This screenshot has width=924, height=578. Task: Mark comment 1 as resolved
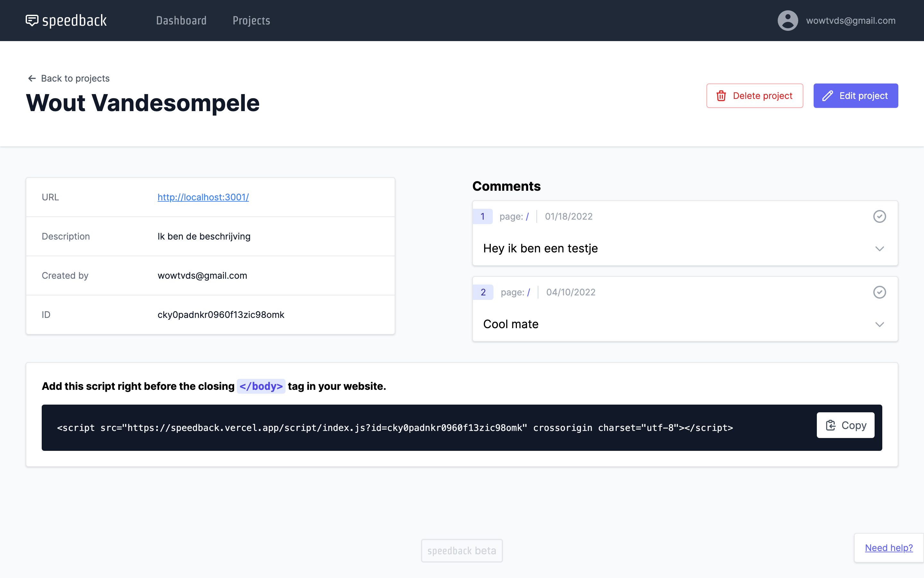point(879,216)
